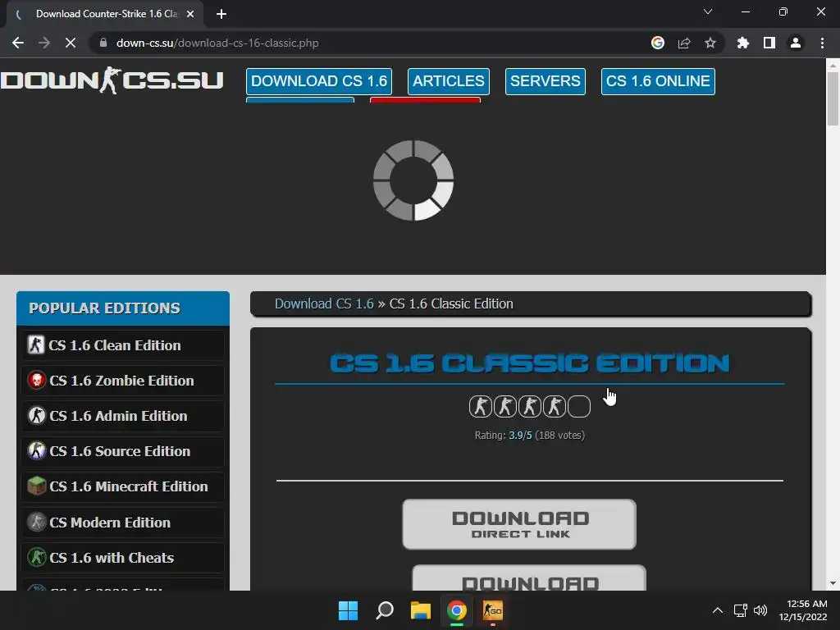This screenshot has width=840, height=630.
Task: Close the Download Counter-Strike tab
Action: [190, 14]
